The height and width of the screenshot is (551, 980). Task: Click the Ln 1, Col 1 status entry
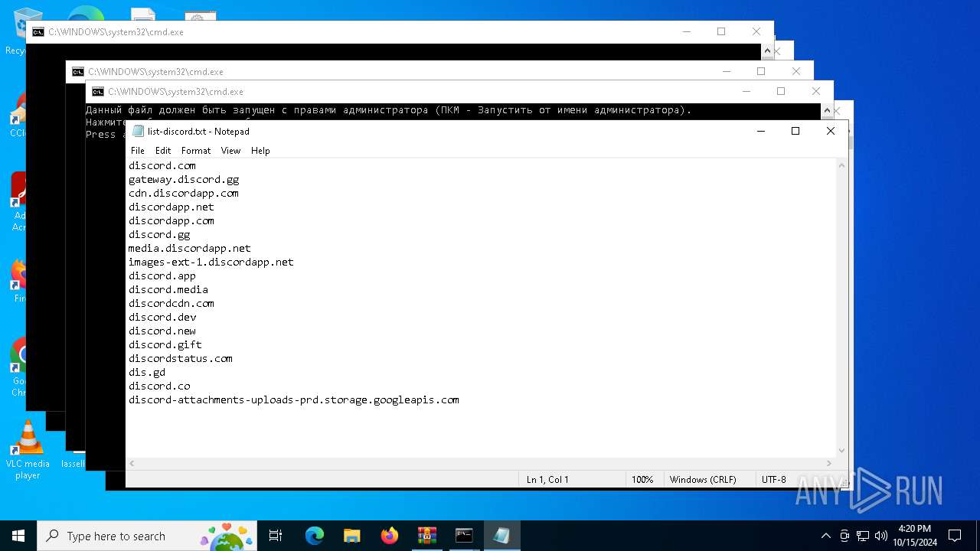[547, 480]
